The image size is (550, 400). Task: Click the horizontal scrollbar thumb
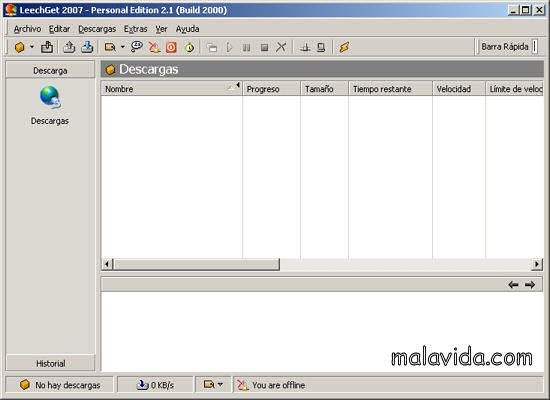pyautogui.click(x=196, y=264)
